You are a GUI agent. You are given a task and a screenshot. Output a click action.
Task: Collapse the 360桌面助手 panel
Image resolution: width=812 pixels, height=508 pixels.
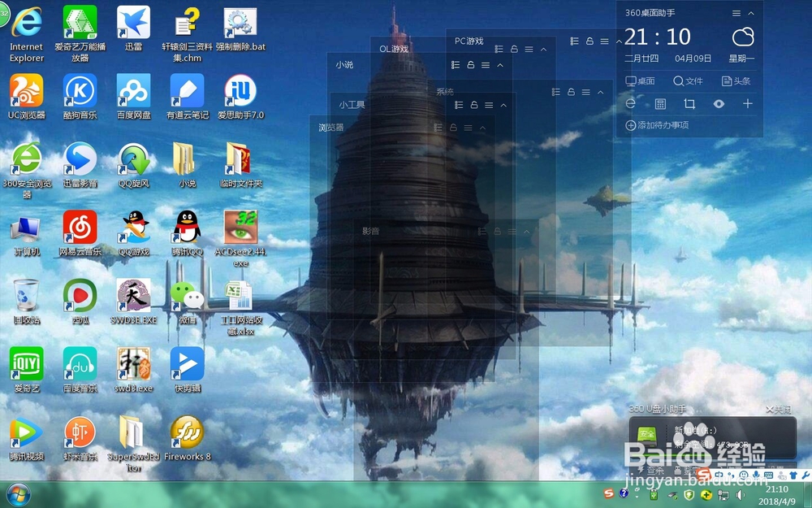(x=750, y=13)
